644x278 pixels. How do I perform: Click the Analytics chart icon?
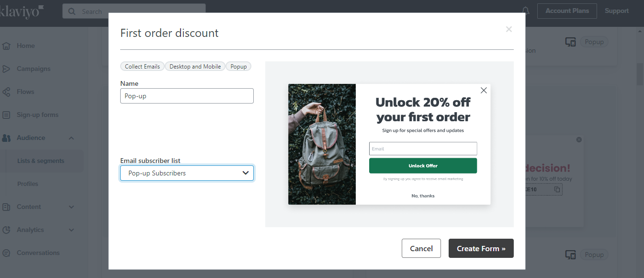(x=6, y=230)
